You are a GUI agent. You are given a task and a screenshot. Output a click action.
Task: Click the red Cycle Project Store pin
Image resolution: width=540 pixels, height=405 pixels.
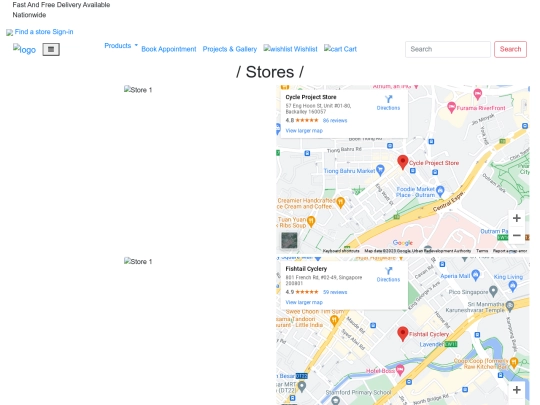click(403, 162)
